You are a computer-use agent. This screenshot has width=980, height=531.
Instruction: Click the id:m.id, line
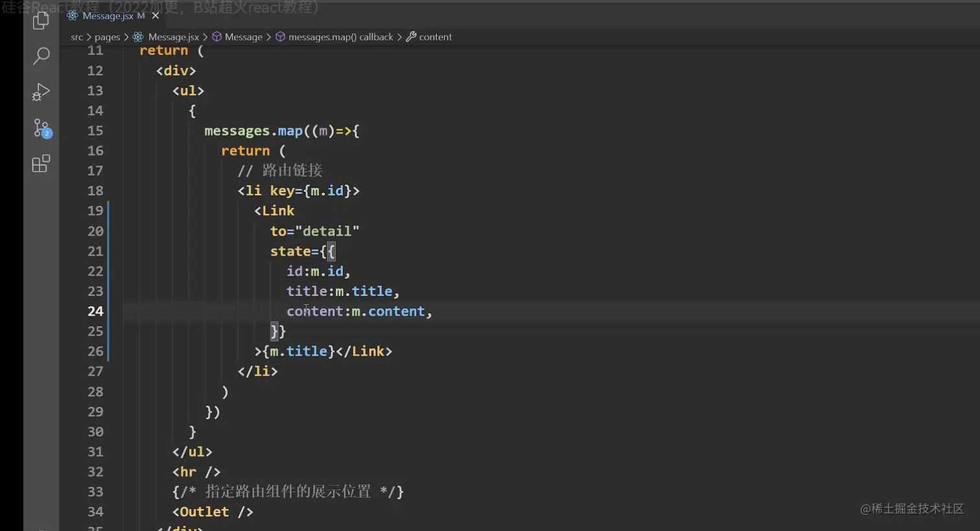point(318,271)
